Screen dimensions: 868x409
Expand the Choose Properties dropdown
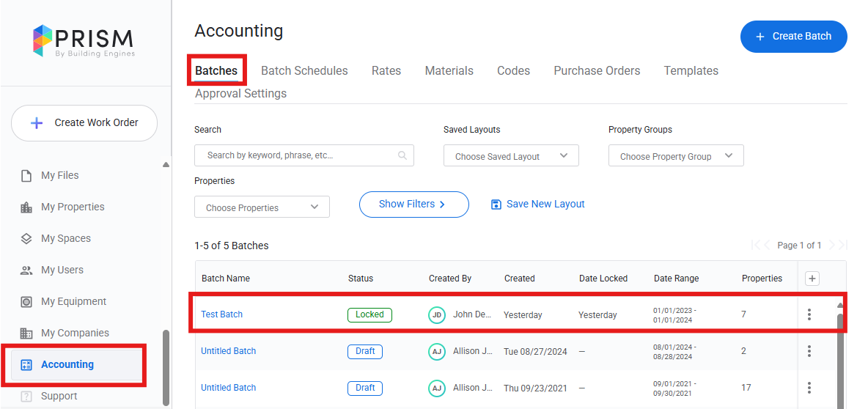(x=262, y=207)
